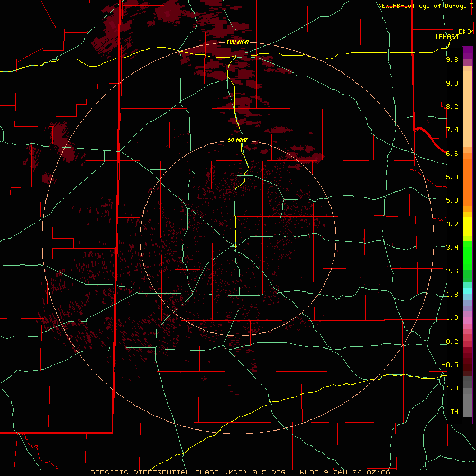
Task: Click the 9.0 scale value
Action: tap(452, 83)
